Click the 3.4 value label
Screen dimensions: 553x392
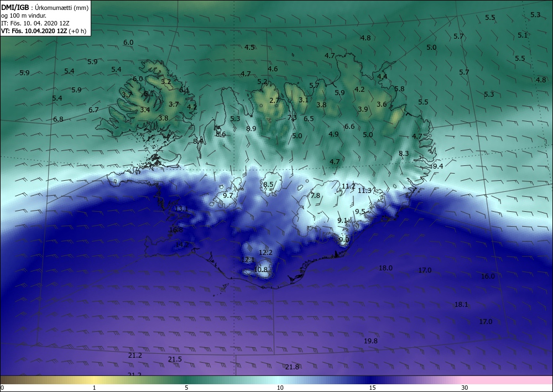[x=145, y=109]
